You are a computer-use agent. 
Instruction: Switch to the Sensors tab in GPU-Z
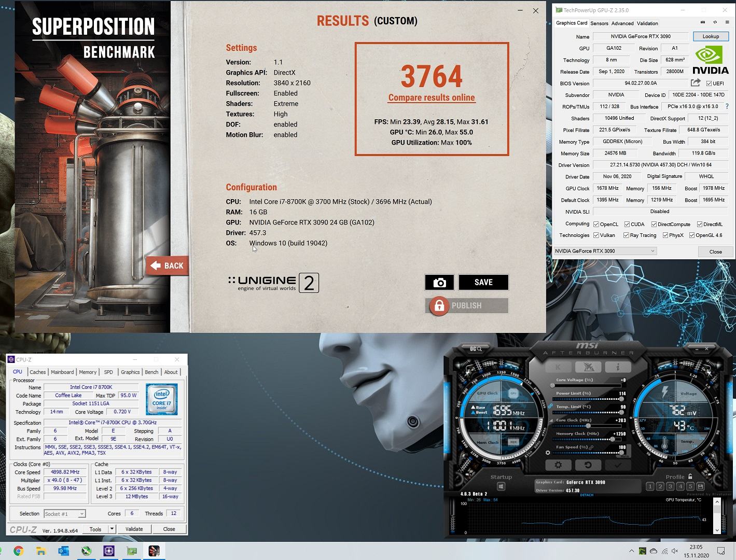599,23
